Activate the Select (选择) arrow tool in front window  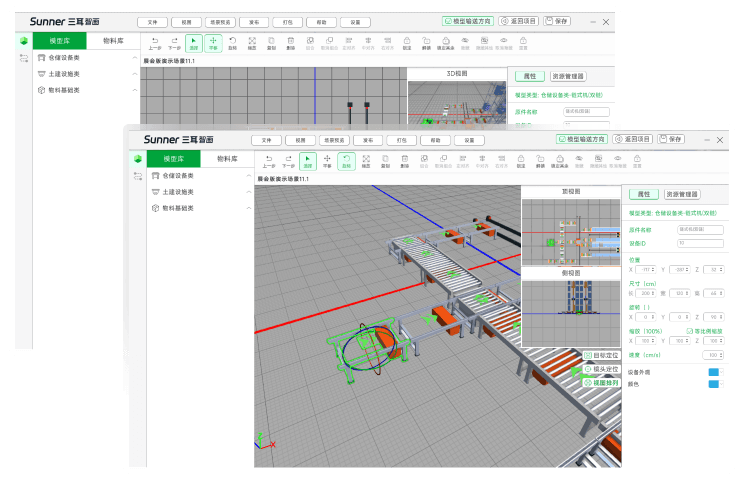point(308,161)
